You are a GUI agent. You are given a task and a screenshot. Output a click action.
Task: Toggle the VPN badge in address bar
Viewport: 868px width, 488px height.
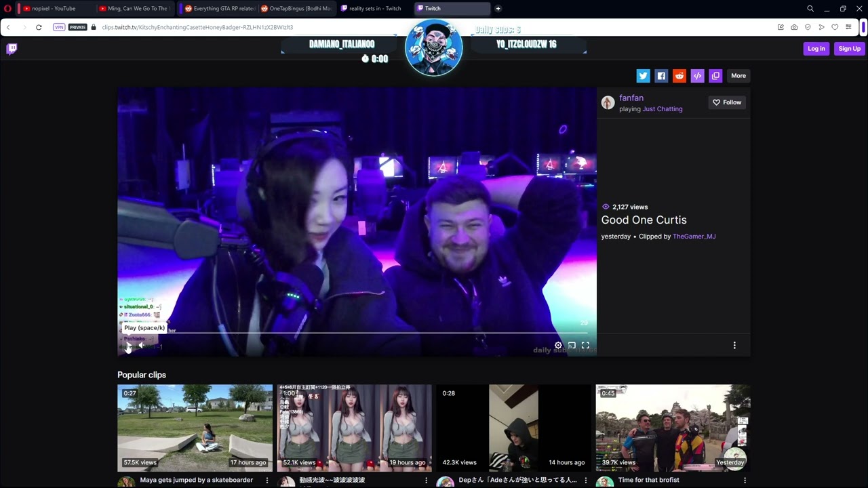click(59, 27)
